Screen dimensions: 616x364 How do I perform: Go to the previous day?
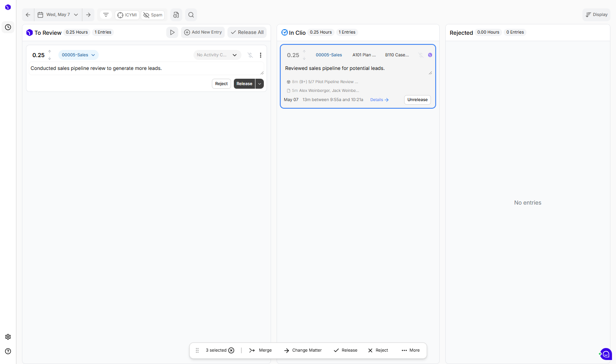tap(28, 15)
